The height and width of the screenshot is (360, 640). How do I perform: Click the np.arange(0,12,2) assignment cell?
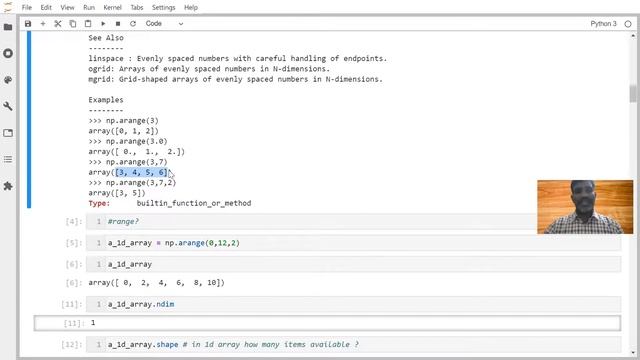coord(353,243)
